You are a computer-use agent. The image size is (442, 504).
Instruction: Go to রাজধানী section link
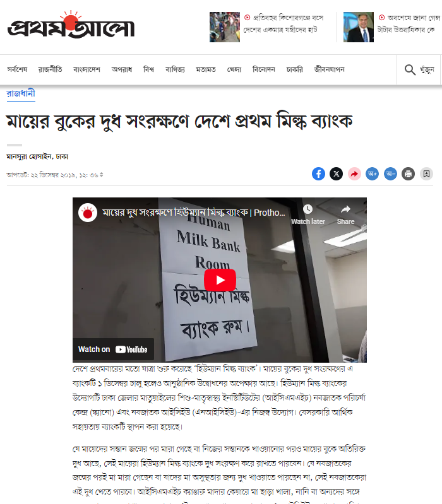[21, 93]
